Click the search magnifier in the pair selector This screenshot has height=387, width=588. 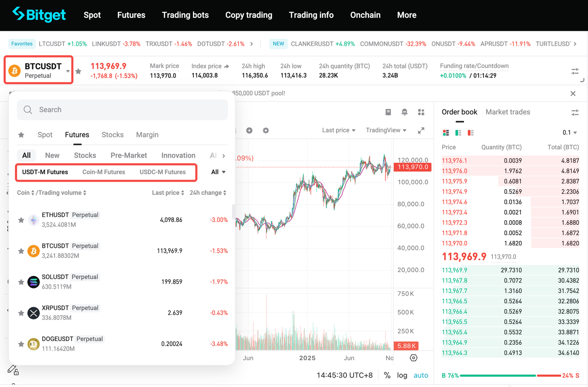coord(27,109)
